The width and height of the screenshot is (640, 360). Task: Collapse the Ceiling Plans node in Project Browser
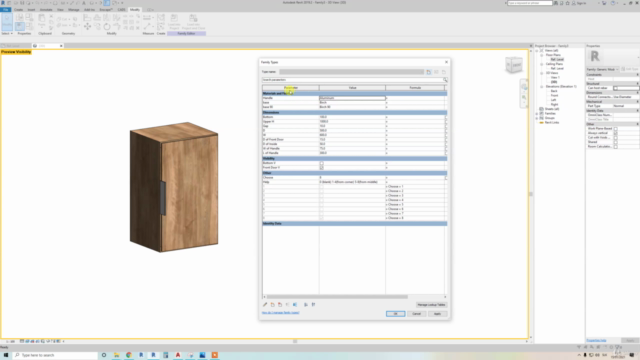pyautogui.click(x=542, y=64)
